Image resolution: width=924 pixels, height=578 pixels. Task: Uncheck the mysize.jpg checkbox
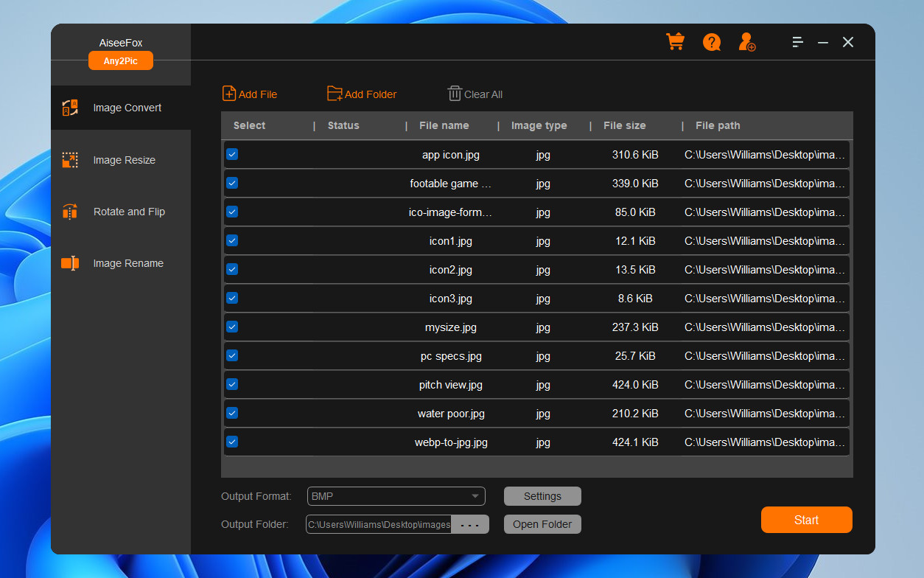point(232,327)
